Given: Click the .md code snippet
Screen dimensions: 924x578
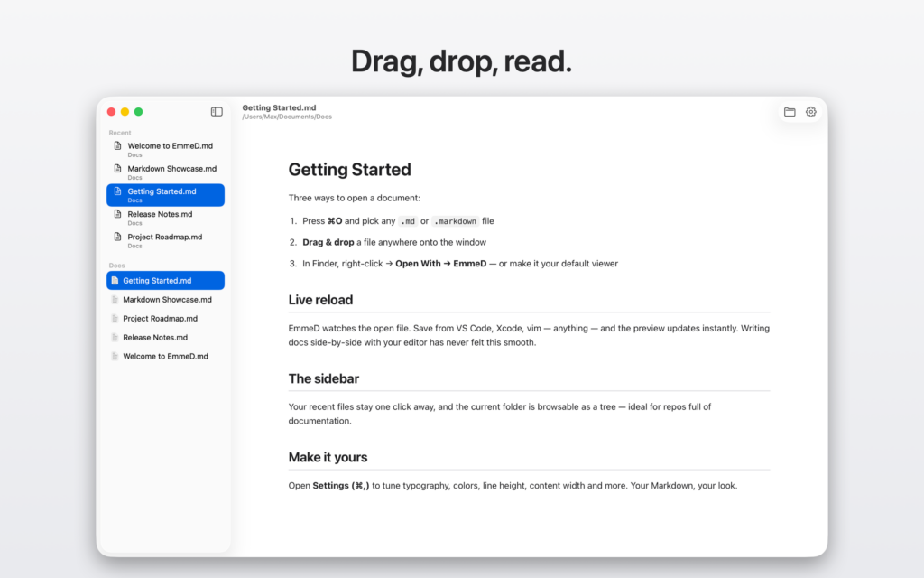Looking at the screenshot, I should click(x=408, y=221).
